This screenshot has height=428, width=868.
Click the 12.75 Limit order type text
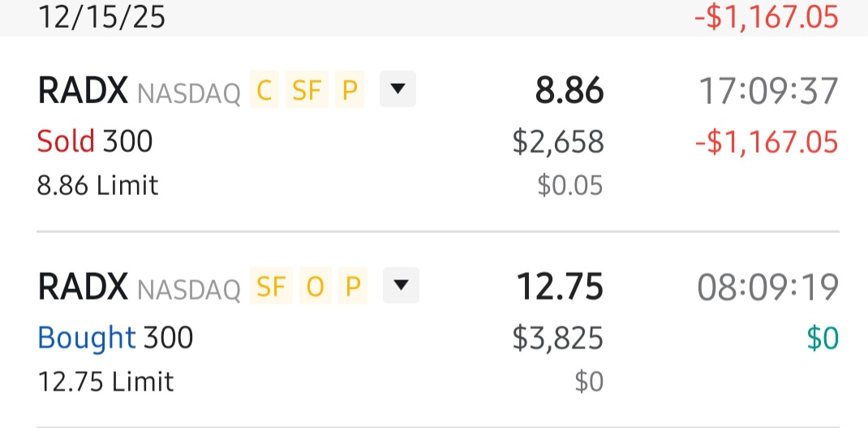point(105,381)
